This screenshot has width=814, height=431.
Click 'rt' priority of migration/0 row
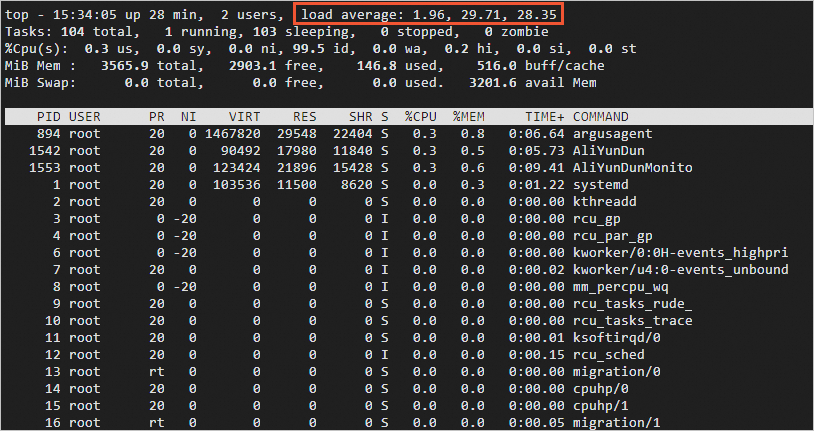156,372
